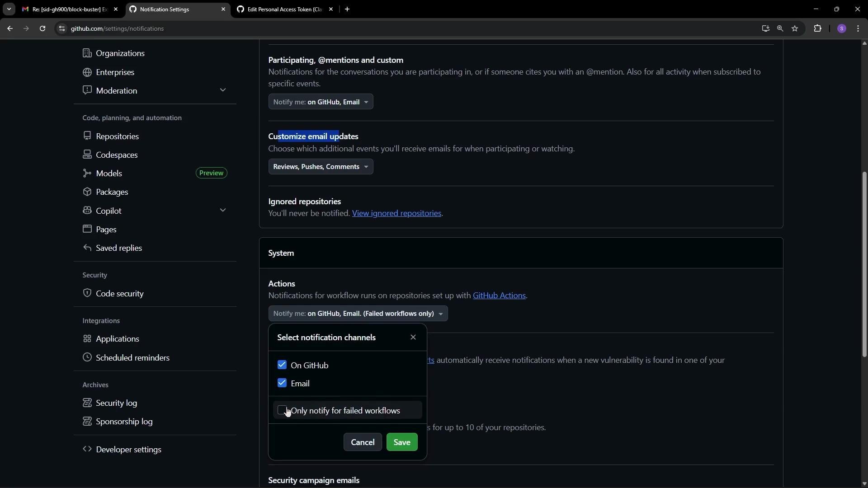Open the tab search dropdown arrow
Screen dimensions: 868x488
coord(9,9)
